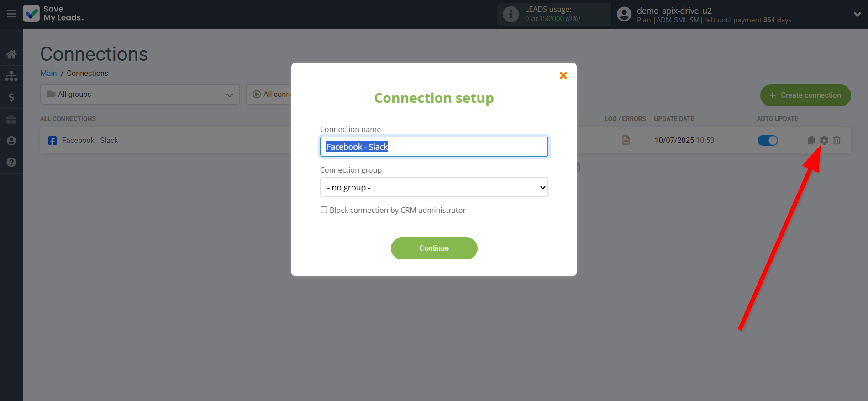Delete the connection with trash icon
868x401 pixels.
pos(836,140)
